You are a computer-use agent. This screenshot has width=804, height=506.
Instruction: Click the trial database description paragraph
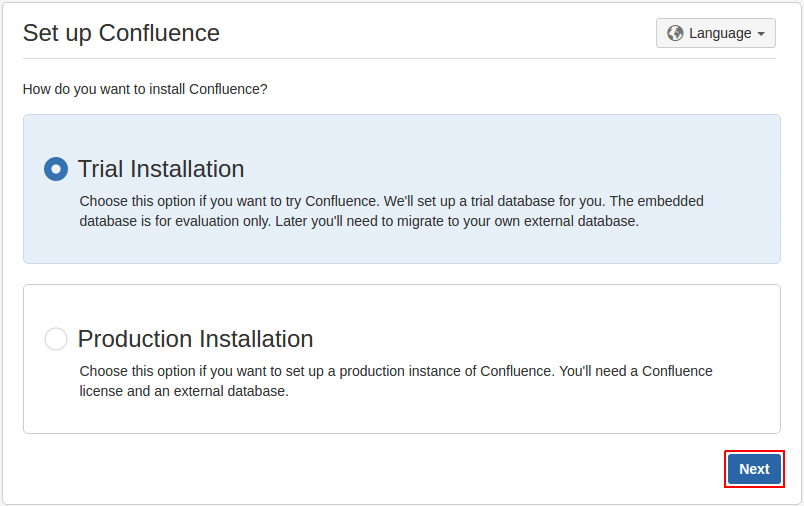coord(391,211)
